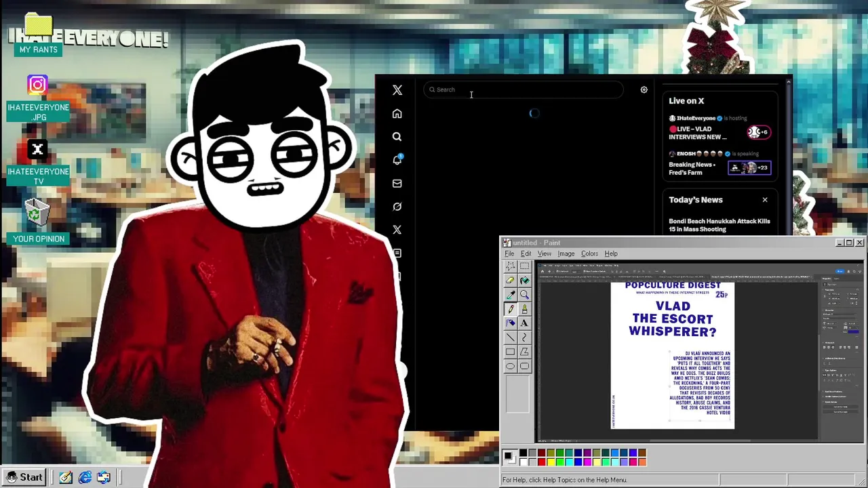This screenshot has width=868, height=488.
Task: Click the X logo at top of sidebar
Action: [397, 90]
